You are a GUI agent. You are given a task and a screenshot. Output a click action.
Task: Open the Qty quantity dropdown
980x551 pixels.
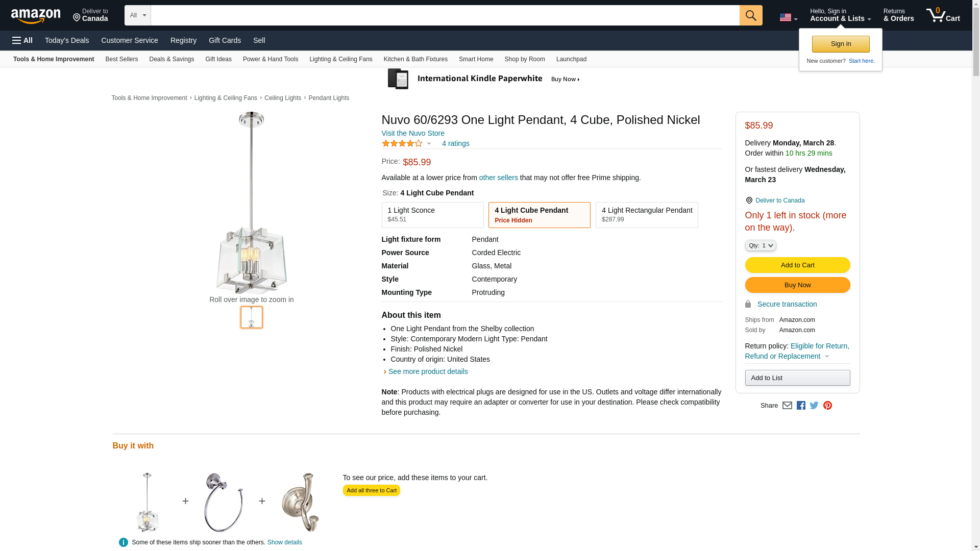760,245
